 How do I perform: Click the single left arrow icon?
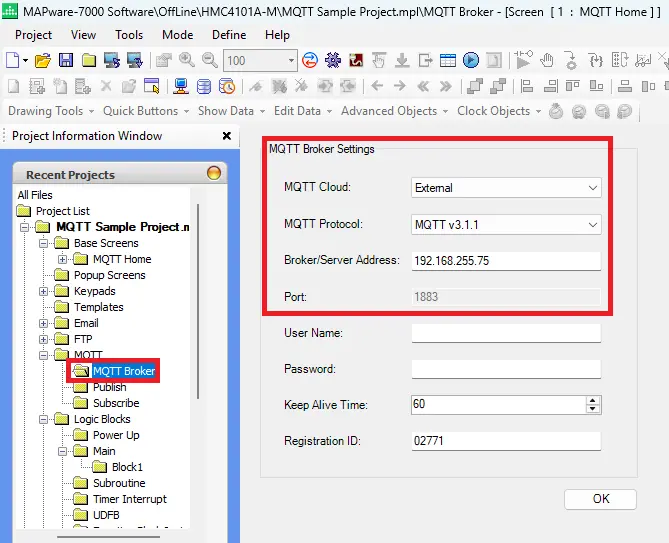(377, 86)
